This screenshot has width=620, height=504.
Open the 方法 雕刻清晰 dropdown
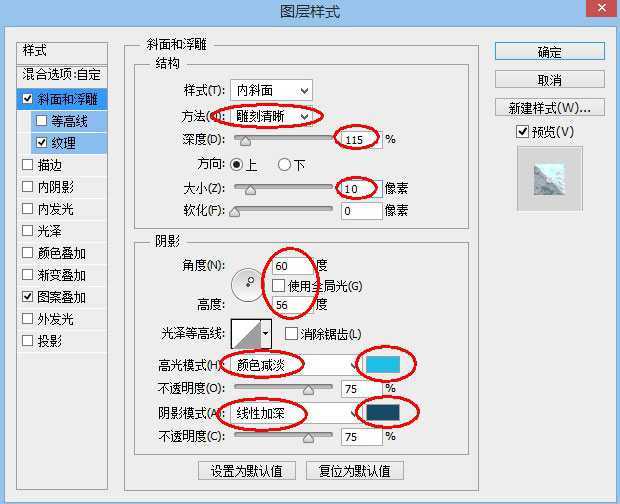[x=271, y=116]
